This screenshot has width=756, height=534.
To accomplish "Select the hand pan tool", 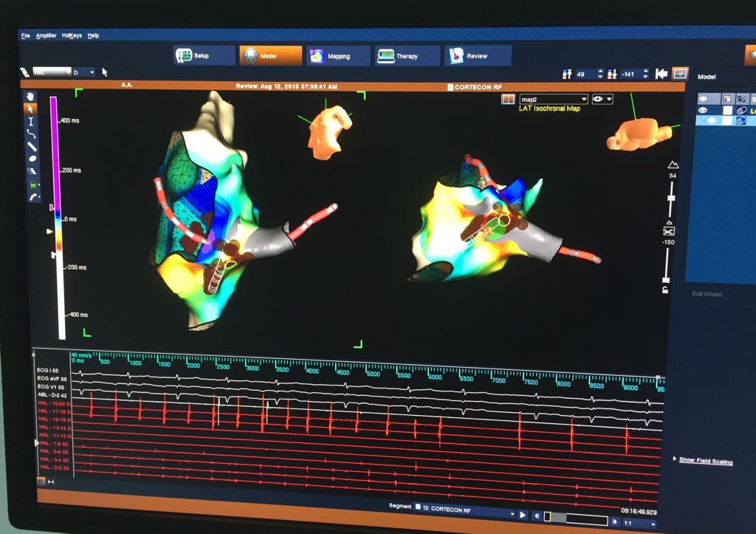I will [31, 96].
